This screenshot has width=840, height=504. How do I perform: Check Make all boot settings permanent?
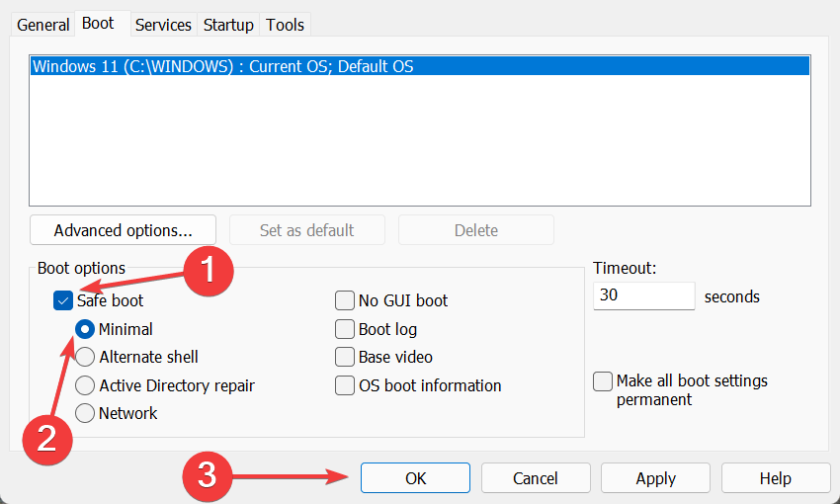(x=603, y=381)
